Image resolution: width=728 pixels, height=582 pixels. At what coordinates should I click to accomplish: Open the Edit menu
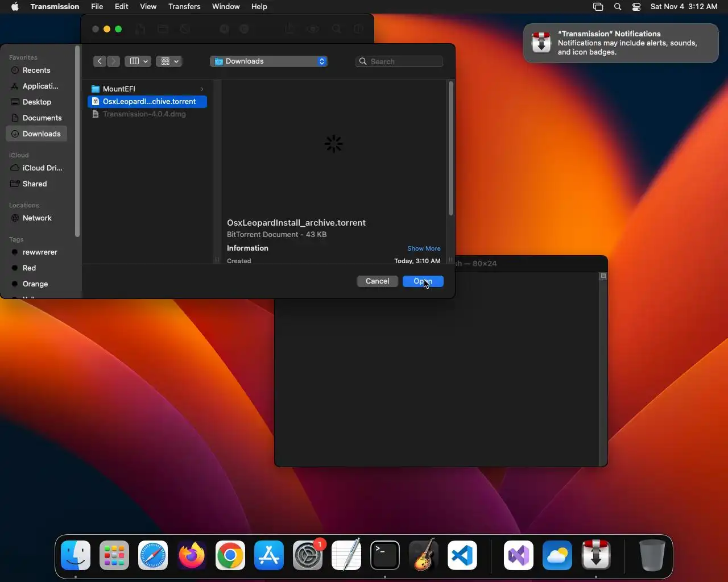pyautogui.click(x=122, y=7)
